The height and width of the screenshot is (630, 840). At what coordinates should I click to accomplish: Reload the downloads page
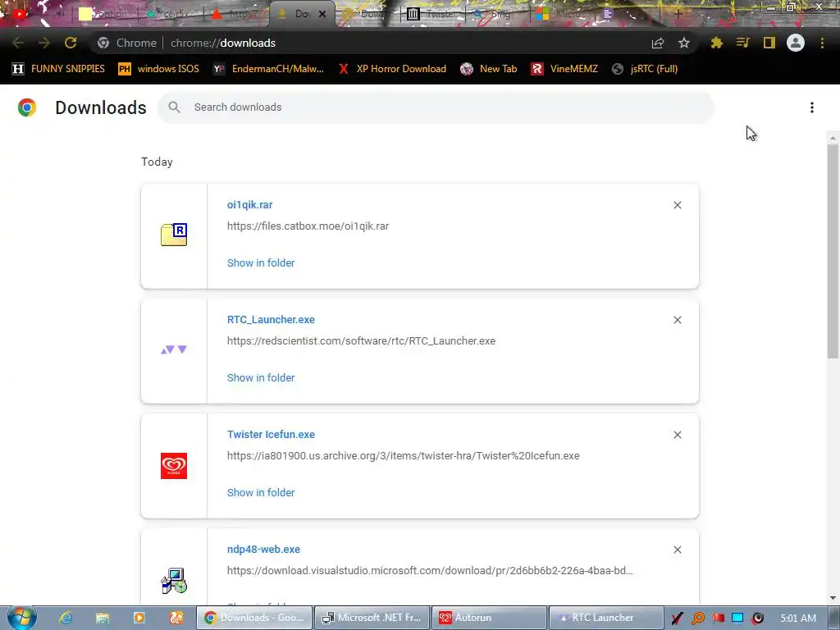(71, 43)
